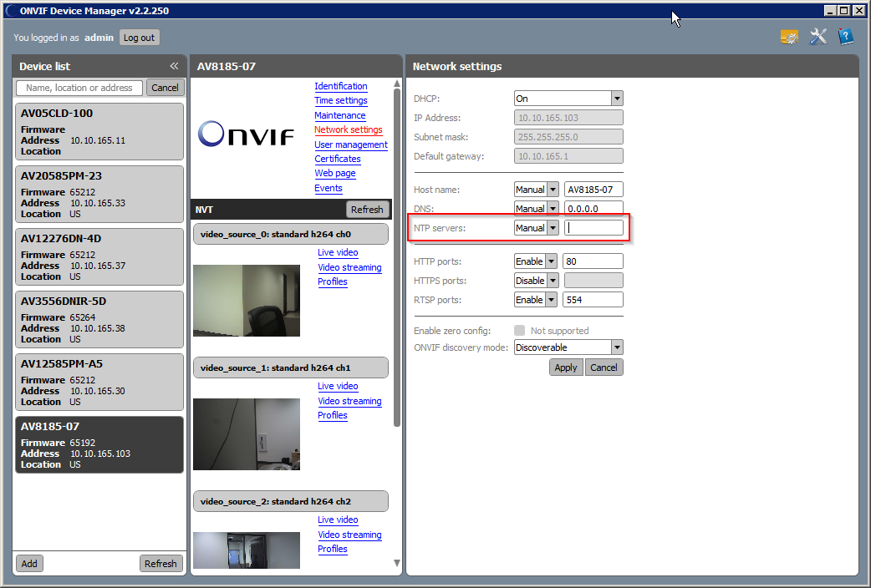Viewport: 871px width, 588px height.
Task: Click the video_source_0 header bar
Action: coord(291,235)
